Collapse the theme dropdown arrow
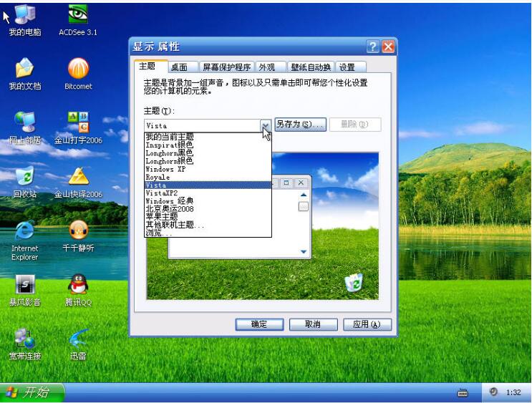This screenshot has width=532, height=403. 266,126
